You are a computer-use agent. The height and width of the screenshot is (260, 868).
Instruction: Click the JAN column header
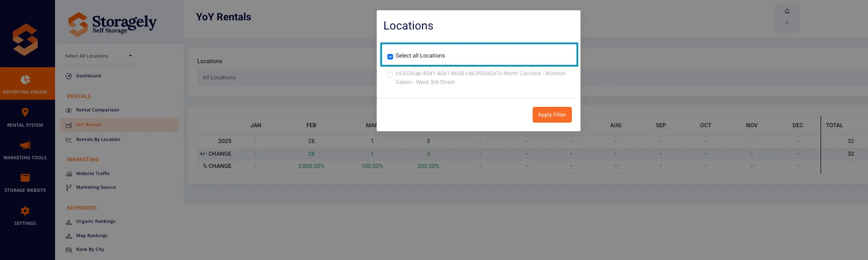[x=256, y=125]
